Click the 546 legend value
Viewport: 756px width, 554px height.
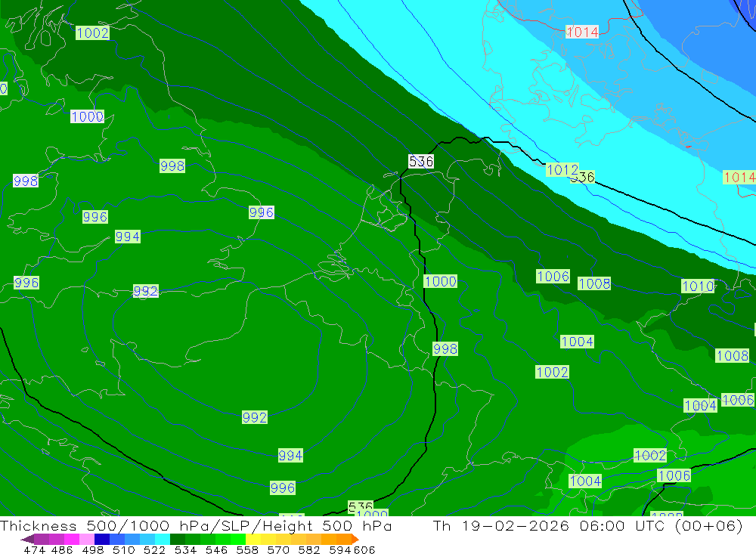[x=216, y=549]
